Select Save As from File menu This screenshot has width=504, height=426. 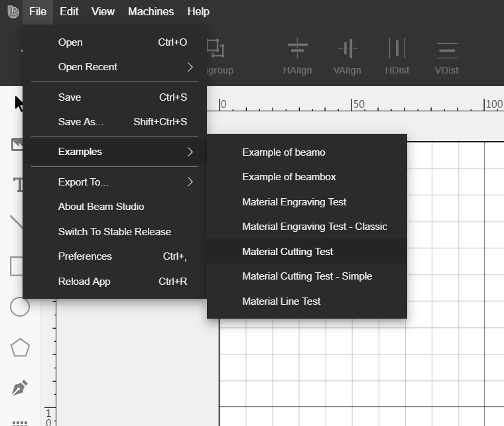point(81,122)
